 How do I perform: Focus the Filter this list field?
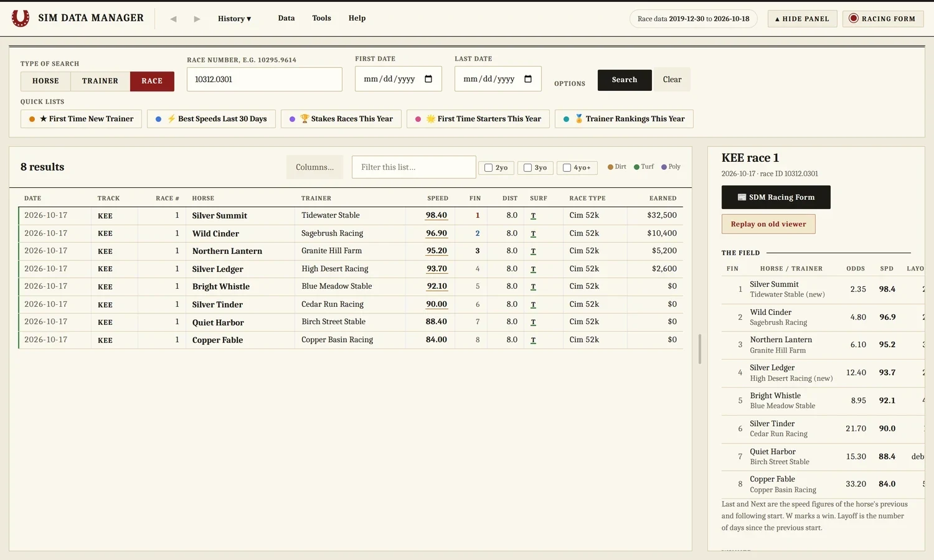[x=414, y=167]
